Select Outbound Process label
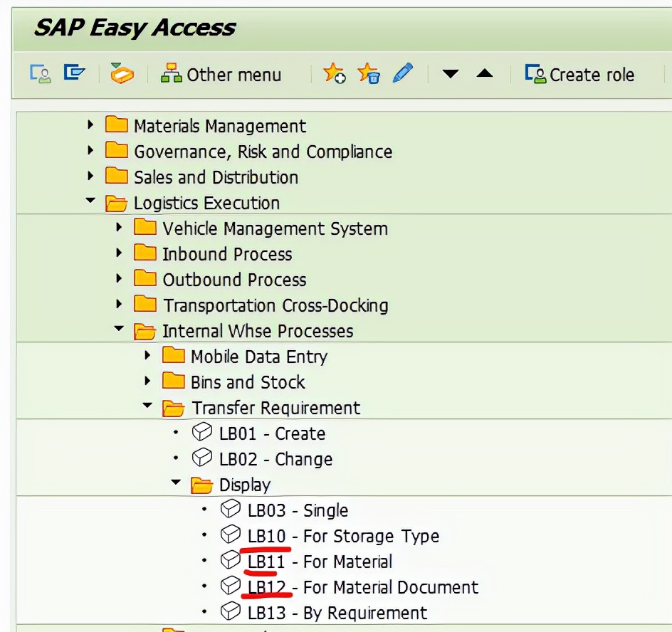The width and height of the screenshot is (672, 632). (x=234, y=280)
